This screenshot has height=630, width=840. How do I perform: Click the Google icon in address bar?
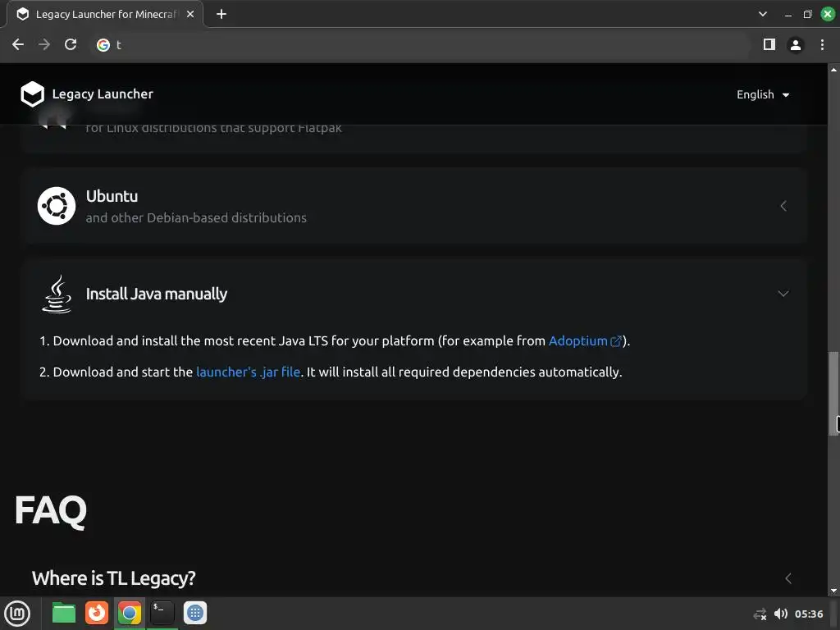click(103, 45)
